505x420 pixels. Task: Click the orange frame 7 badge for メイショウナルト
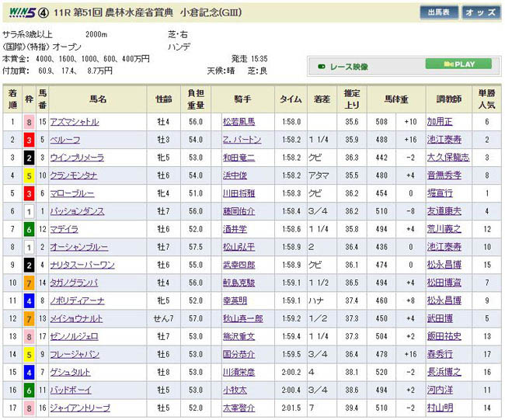[x=30, y=318]
